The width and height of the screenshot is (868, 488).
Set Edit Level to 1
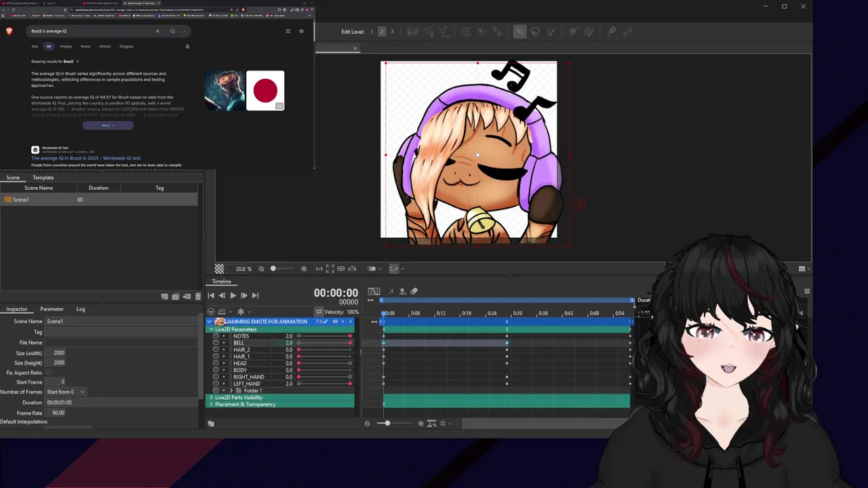[x=372, y=32]
